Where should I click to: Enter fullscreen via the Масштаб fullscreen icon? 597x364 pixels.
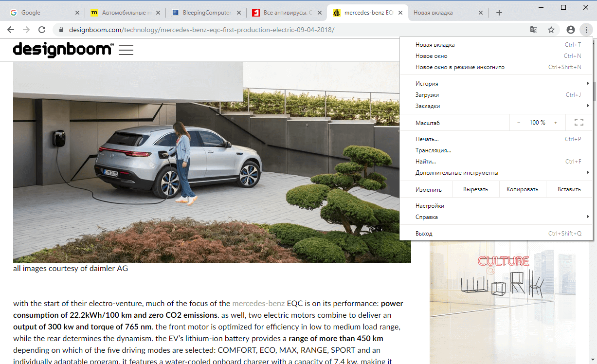[579, 122]
